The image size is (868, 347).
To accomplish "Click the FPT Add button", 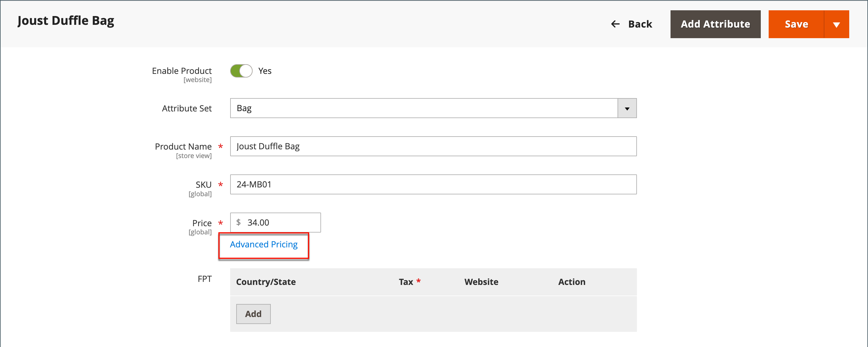I will (x=253, y=314).
